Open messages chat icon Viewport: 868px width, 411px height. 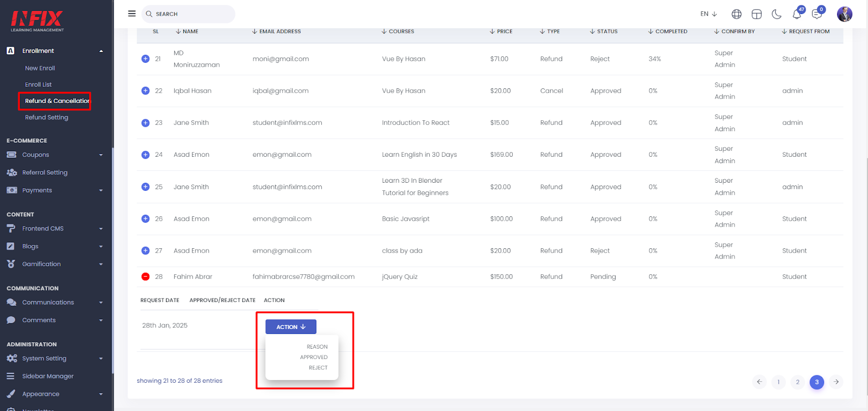pos(816,14)
